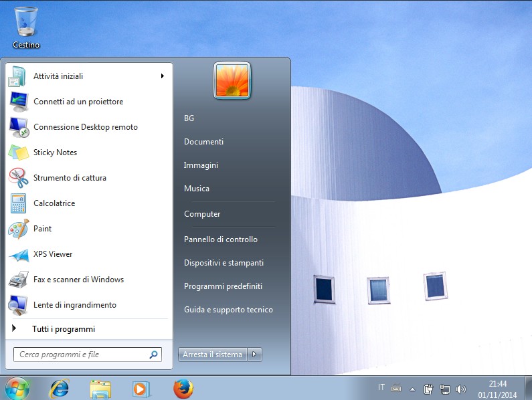This screenshot has height=400, width=532.
Task: Click the Windows Start orb
Action: tap(17, 389)
